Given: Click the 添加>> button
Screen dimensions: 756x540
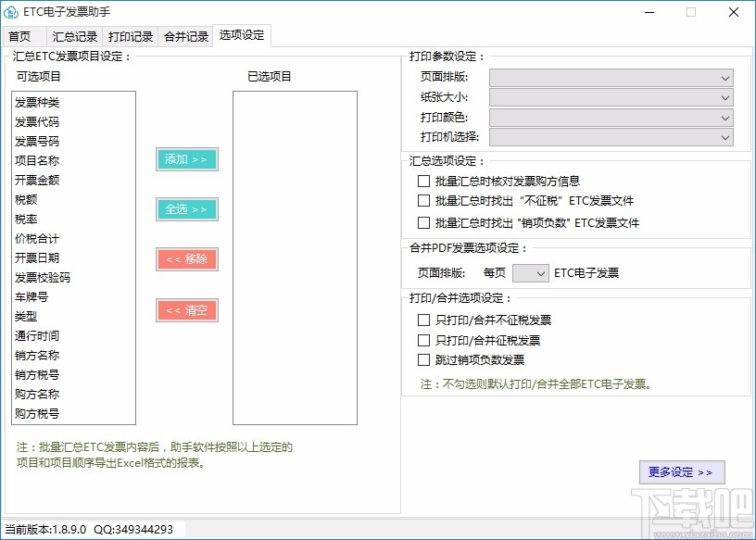Looking at the screenshot, I should point(186,159).
